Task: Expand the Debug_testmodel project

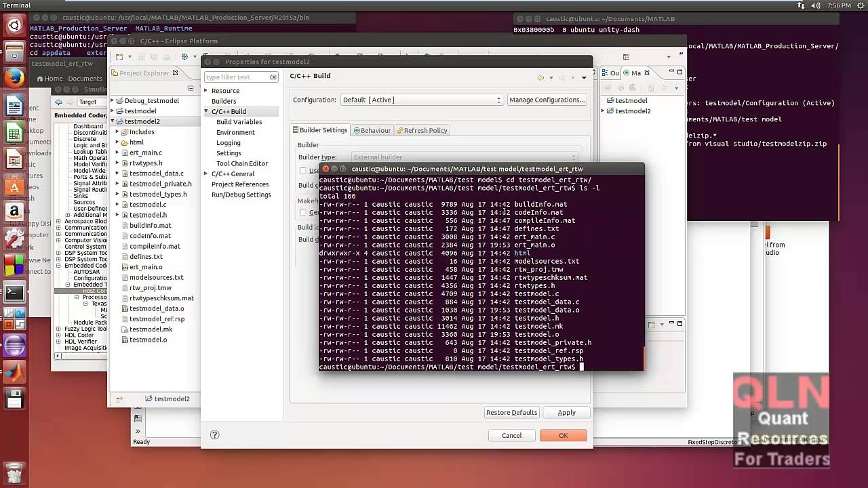Action: point(113,100)
